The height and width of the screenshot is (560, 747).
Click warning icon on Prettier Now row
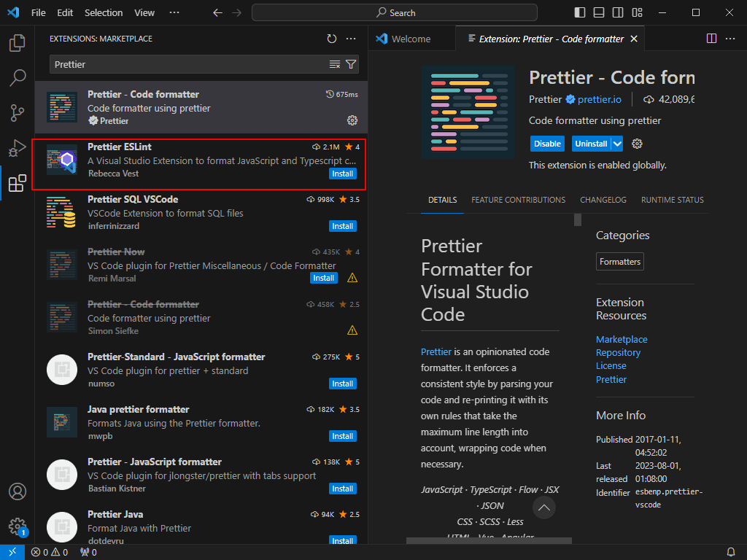point(352,278)
